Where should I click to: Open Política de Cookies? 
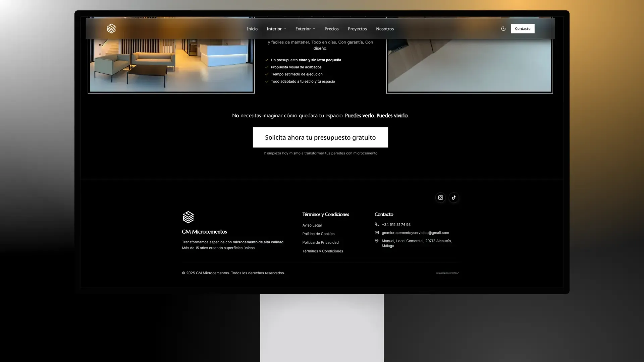tap(318, 234)
